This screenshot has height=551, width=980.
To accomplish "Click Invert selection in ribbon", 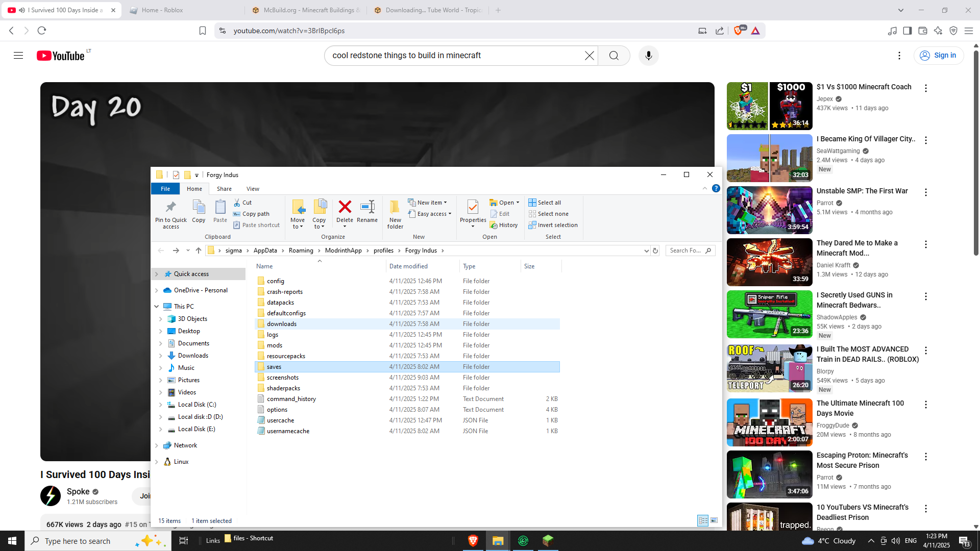I will tap(553, 225).
